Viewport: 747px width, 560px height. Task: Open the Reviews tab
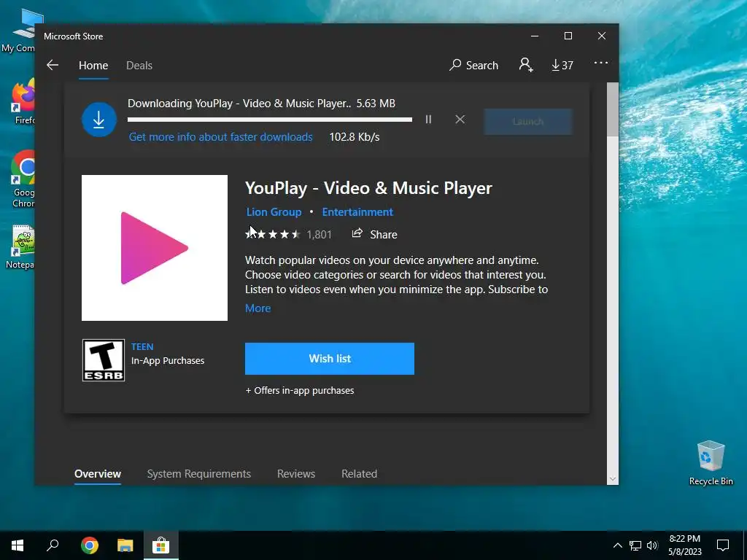pos(296,474)
